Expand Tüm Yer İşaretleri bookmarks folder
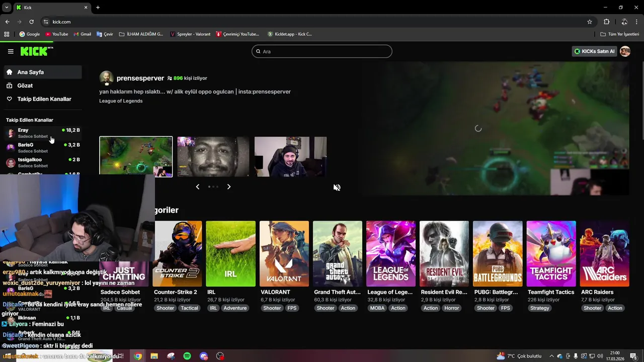Image resolution: width=644 pixels, height=362 pixels. click(619, 34)
